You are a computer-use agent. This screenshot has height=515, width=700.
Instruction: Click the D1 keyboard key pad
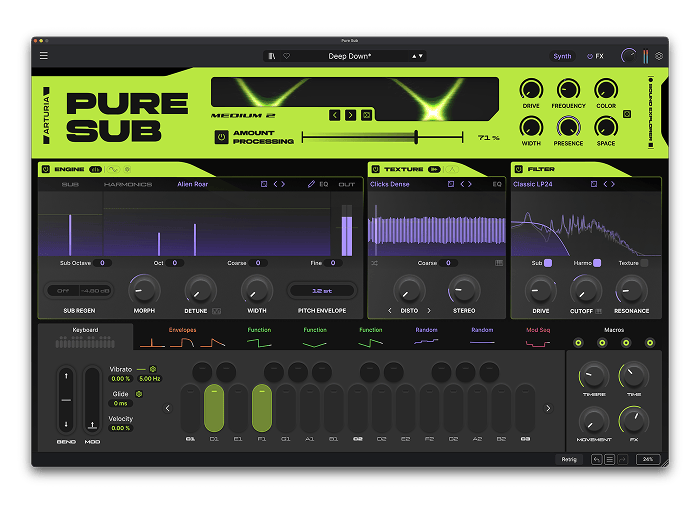pos(214,408)
